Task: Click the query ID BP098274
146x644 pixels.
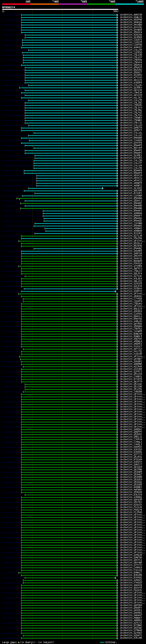Action: click(8, 8)
